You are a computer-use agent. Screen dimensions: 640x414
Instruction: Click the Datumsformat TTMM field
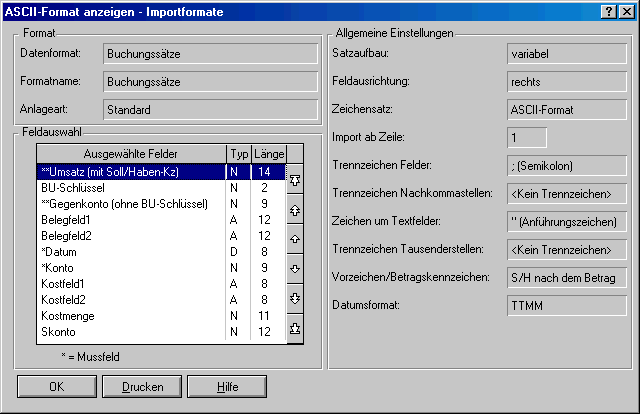click(x=563, y=305)
